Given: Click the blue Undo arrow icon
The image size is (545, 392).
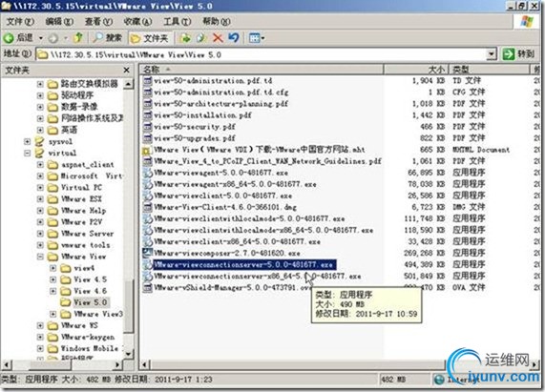Looking at the screenshot, I should 234,37.
